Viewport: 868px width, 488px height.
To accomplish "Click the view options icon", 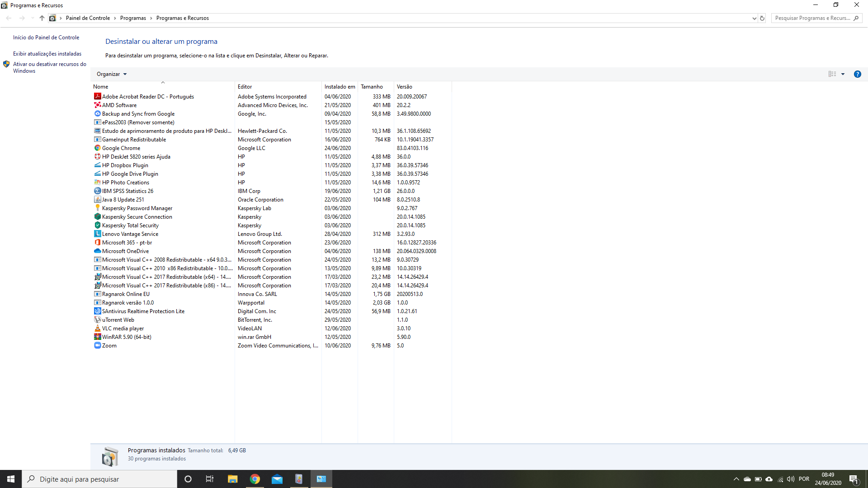I will (x=832, y=74).
